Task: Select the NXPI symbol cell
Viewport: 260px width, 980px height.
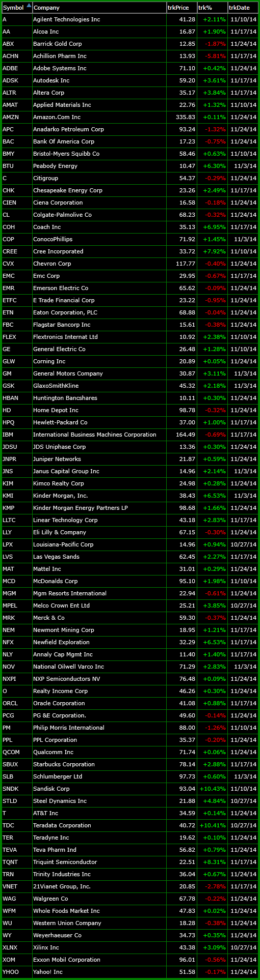Action: (17, 679)
